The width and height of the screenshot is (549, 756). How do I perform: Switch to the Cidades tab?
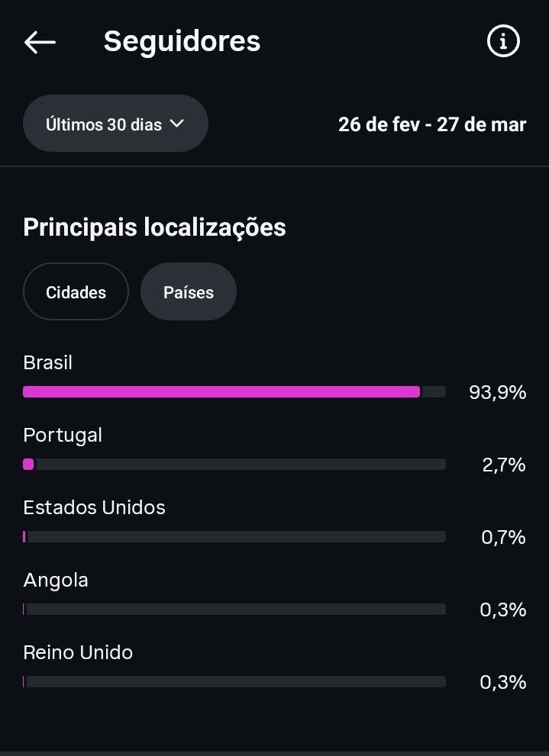76,292
